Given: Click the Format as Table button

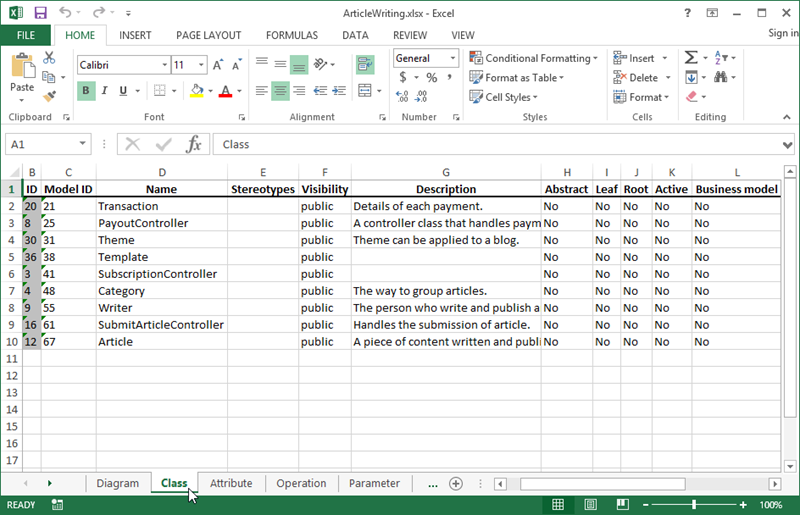Looking at the screenshot, I should coord(517,78).
